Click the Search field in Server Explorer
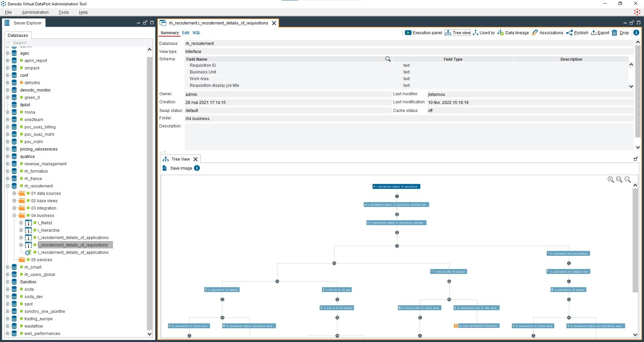This screenshot has width=644, height=342. (77, 43)
